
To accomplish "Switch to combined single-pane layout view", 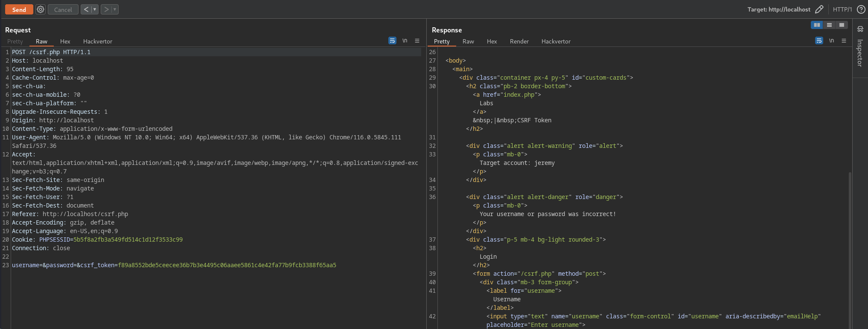I will [842, 25].
